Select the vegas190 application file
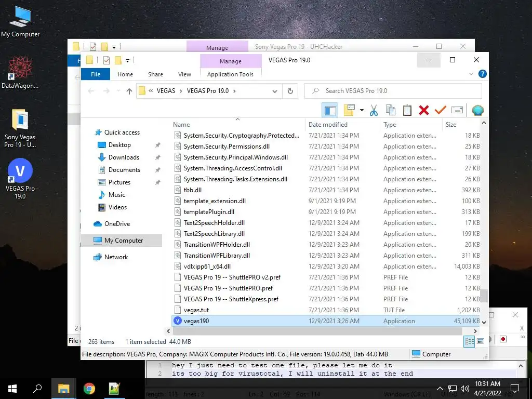 point(326,321)
